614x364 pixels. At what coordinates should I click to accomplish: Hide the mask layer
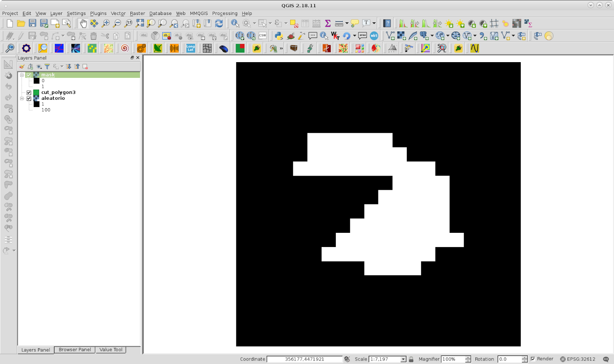pyautogui.click(x=28, y=75)
